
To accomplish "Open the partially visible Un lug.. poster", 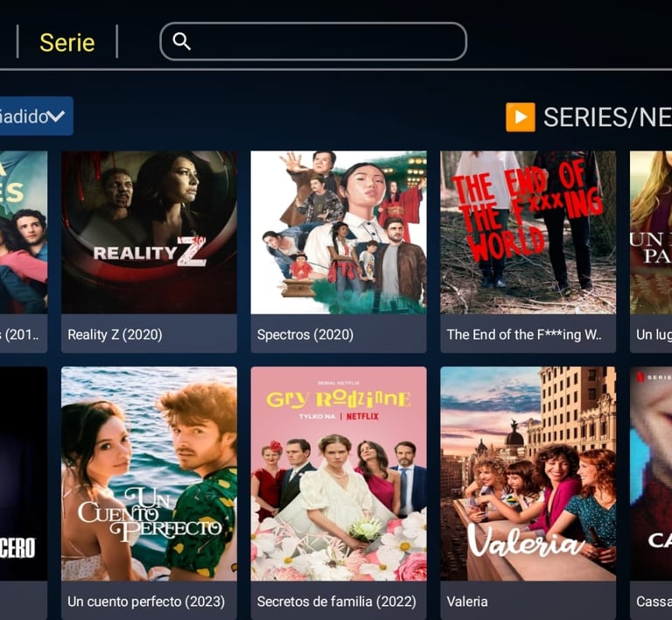I will click(x=651, y=232).
